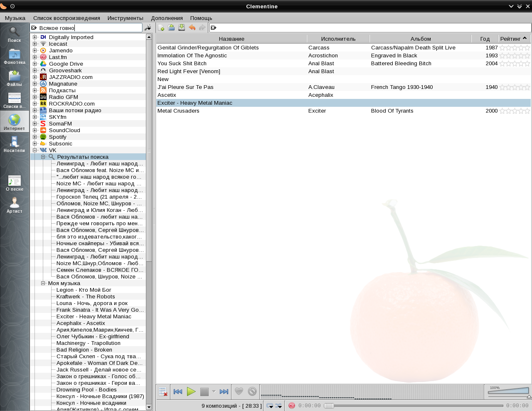Expand the Jamendo tree node
The height and width of the screenshot is (411, 532).
point(35,50)
